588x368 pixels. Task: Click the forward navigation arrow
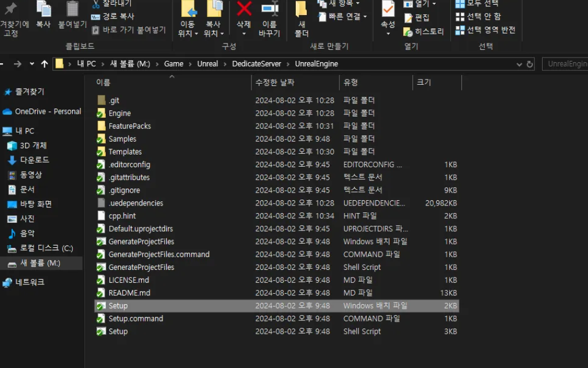pos(17,64)
